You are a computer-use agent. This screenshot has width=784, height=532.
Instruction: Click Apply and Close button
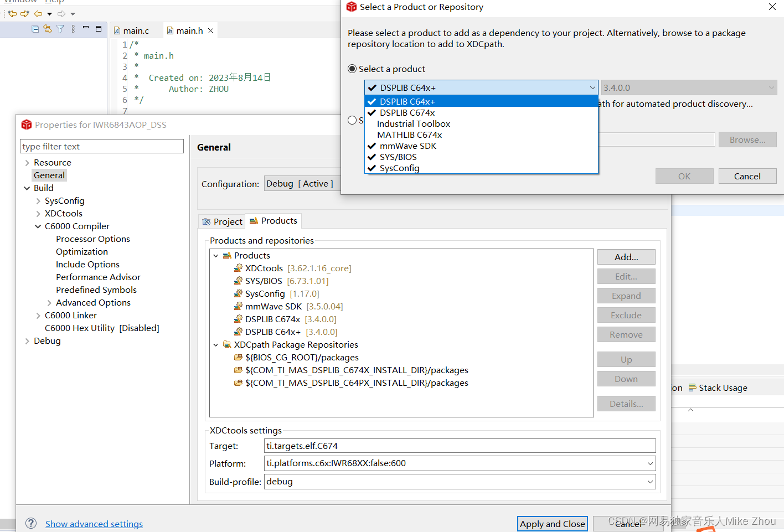pos(553,524)
